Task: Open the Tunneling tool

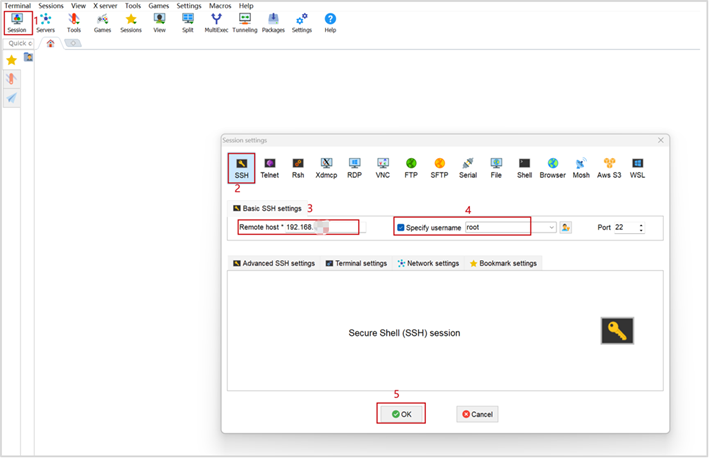Action: [245, 22]
